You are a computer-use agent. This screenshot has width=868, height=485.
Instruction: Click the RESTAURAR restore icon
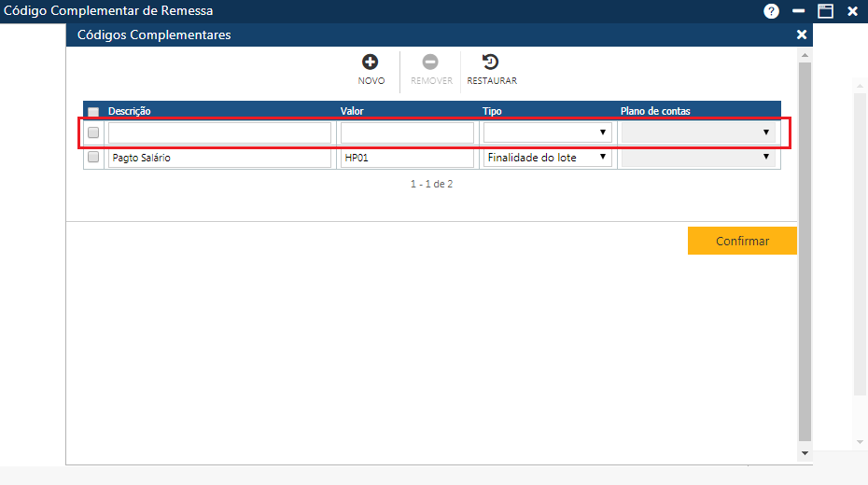pos(491,63)
